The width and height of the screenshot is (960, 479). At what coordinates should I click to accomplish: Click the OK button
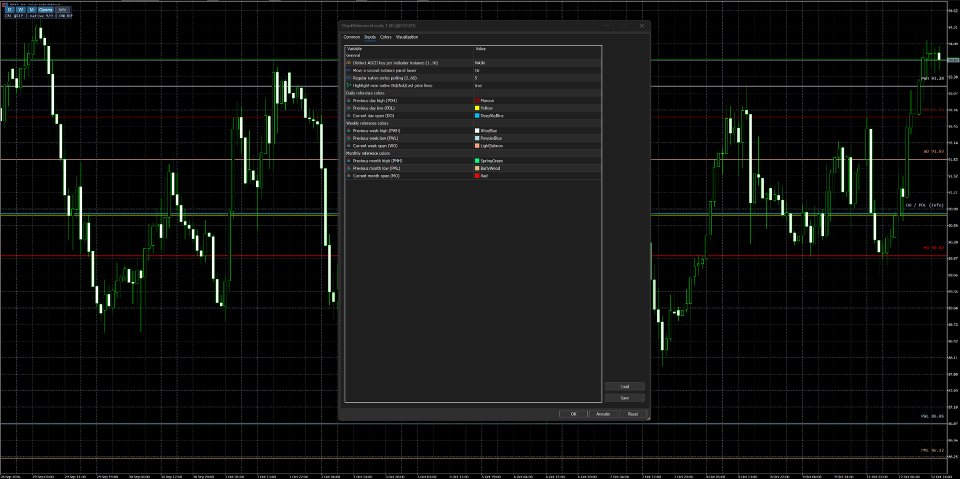pos(574,414)
